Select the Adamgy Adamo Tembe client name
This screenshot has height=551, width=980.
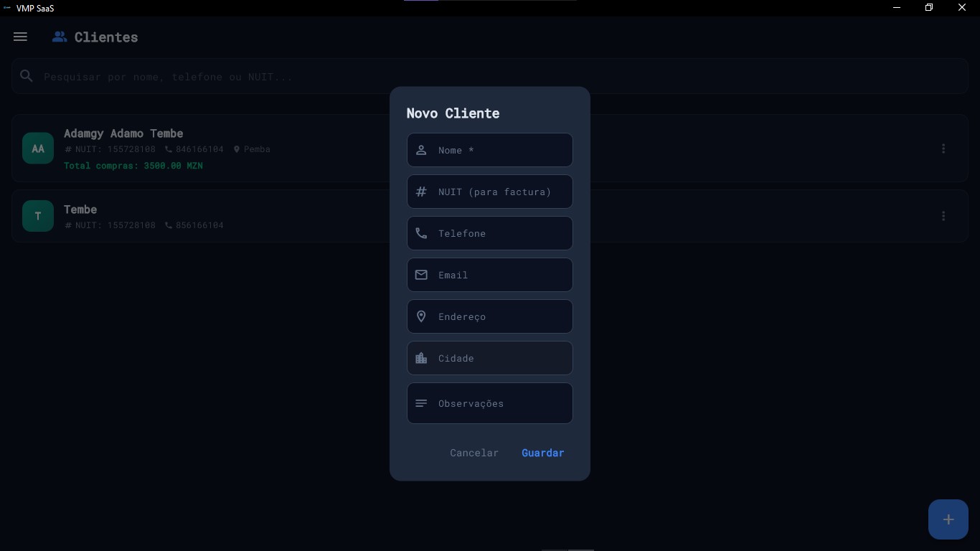point(123,133)
